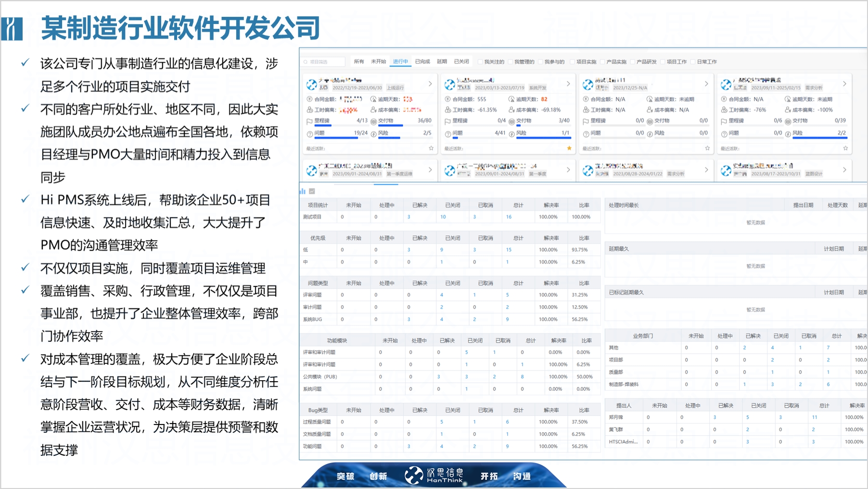Open the chevron on the 555 contract card
Viewport: 868px width, 489px height.
click(x=568, y=84)
